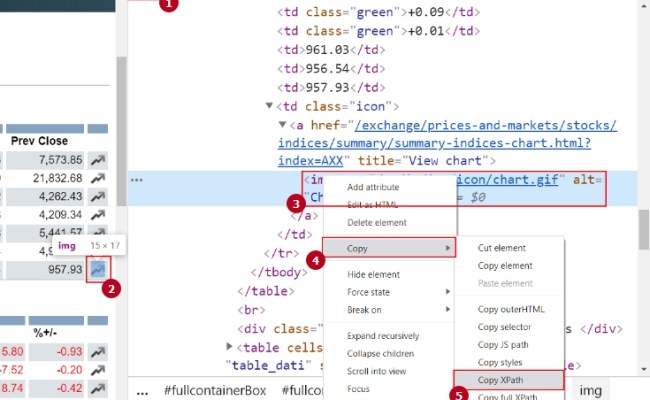
Task: Open the Force state submenu
Action: 389,292
